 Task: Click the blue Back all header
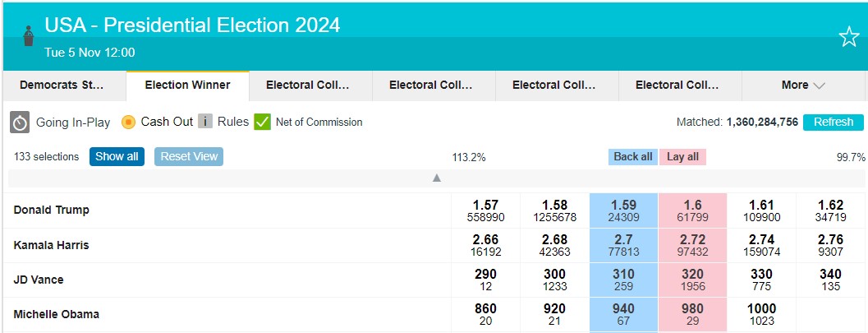633,156
